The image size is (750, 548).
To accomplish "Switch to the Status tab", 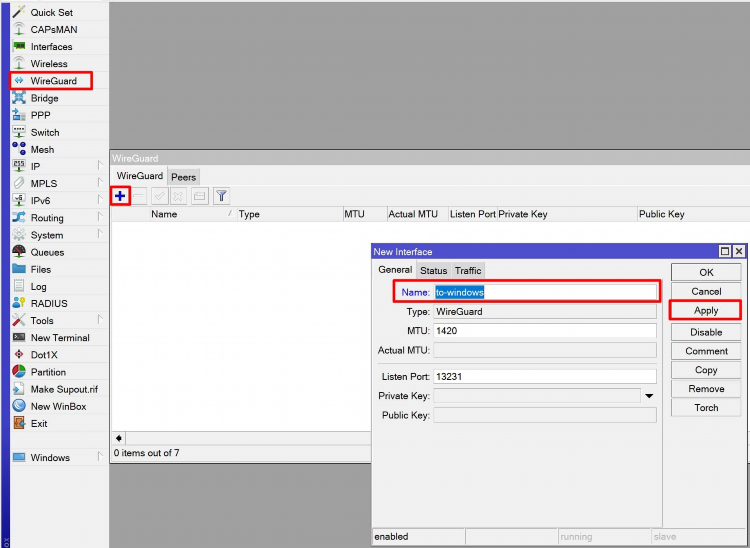I will pos(433,271).
